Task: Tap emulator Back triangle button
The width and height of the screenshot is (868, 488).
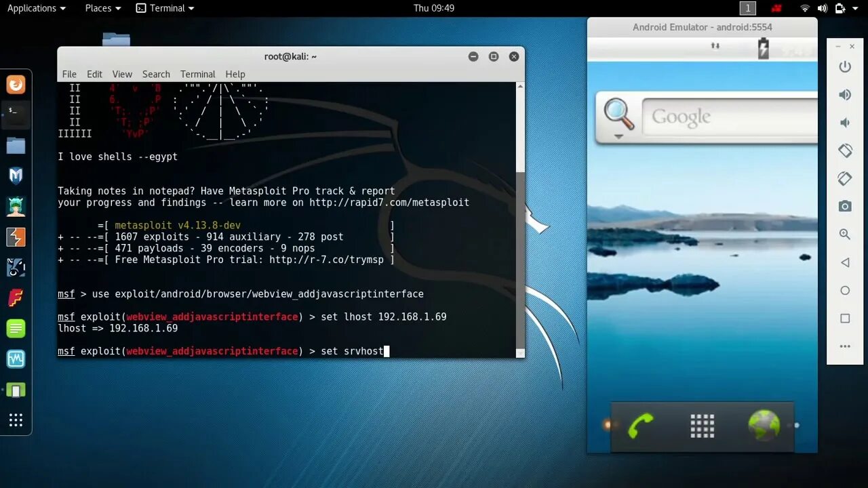Action: (x=845, y=262)
